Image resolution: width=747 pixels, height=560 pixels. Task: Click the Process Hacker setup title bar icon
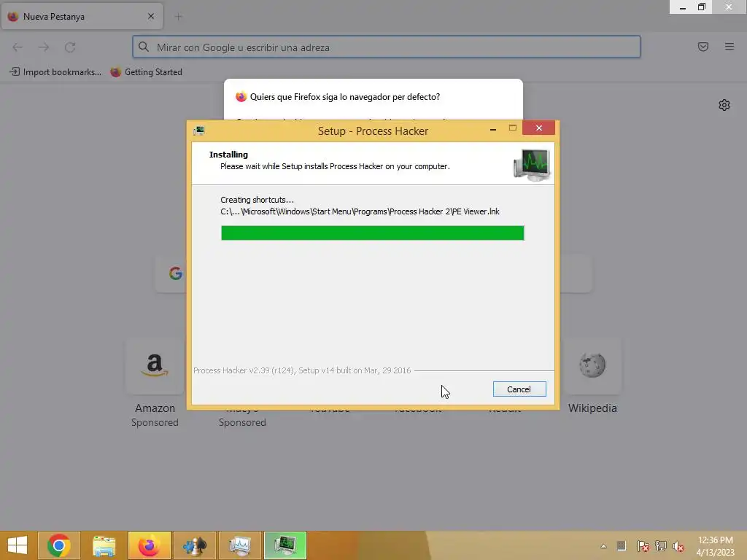coord(199,131)
